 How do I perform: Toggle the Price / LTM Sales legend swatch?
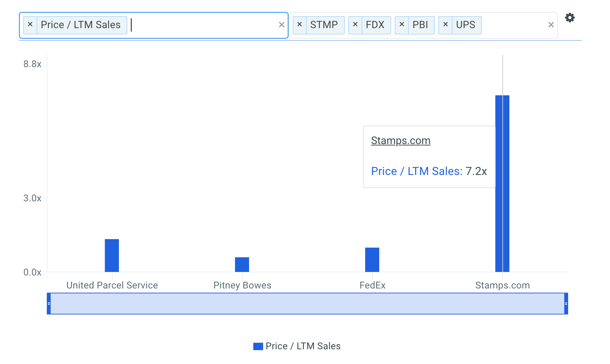[x=258, y=346]
